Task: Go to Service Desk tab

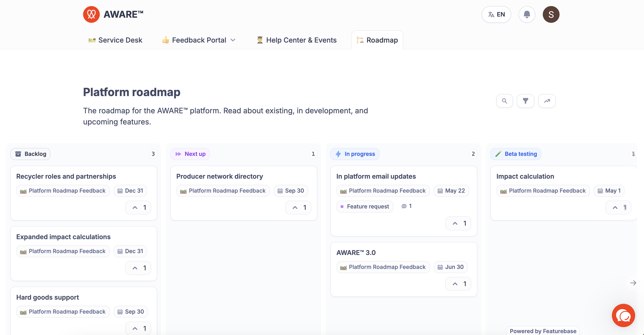Action: [x=115, y=40]
